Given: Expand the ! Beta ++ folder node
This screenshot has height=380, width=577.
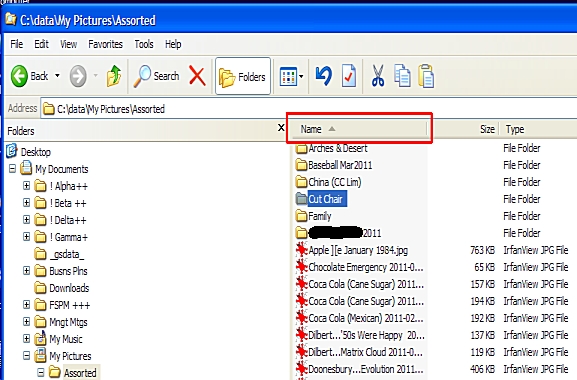Looking at the screenshot, I should 26,202.
